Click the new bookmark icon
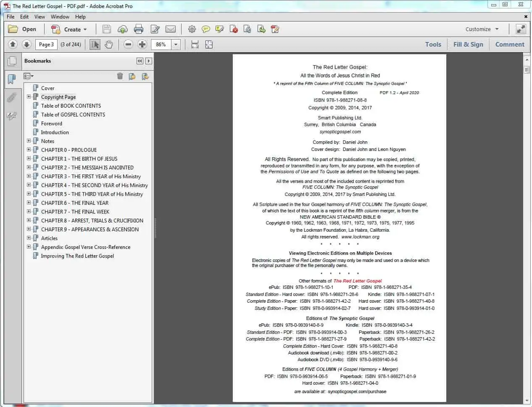 tap(132, 76)
